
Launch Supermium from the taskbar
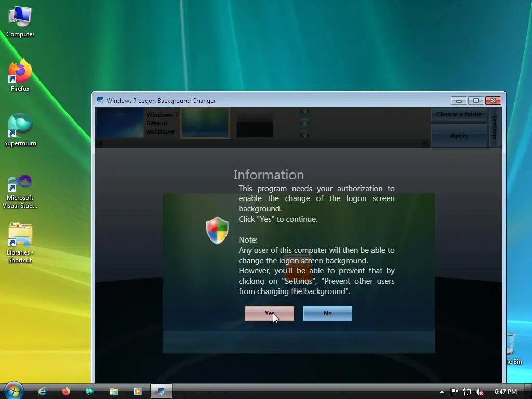click(89, 392)
